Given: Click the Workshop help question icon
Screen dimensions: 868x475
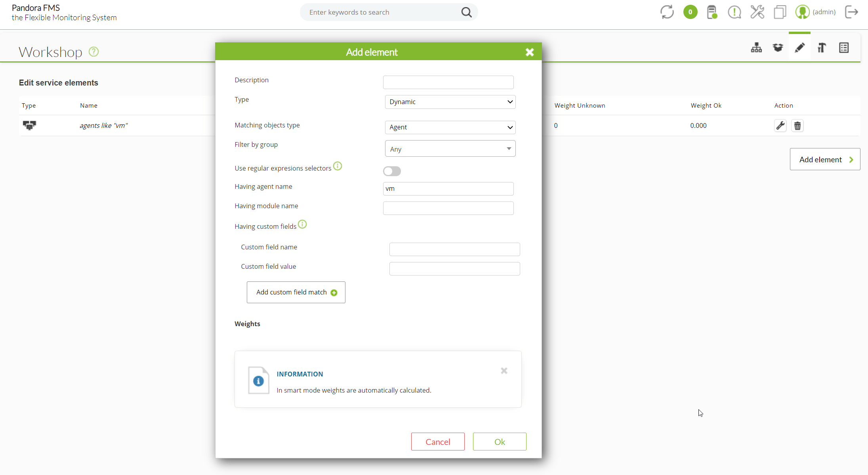Looking at the screenshot, I should click(93, 51).
